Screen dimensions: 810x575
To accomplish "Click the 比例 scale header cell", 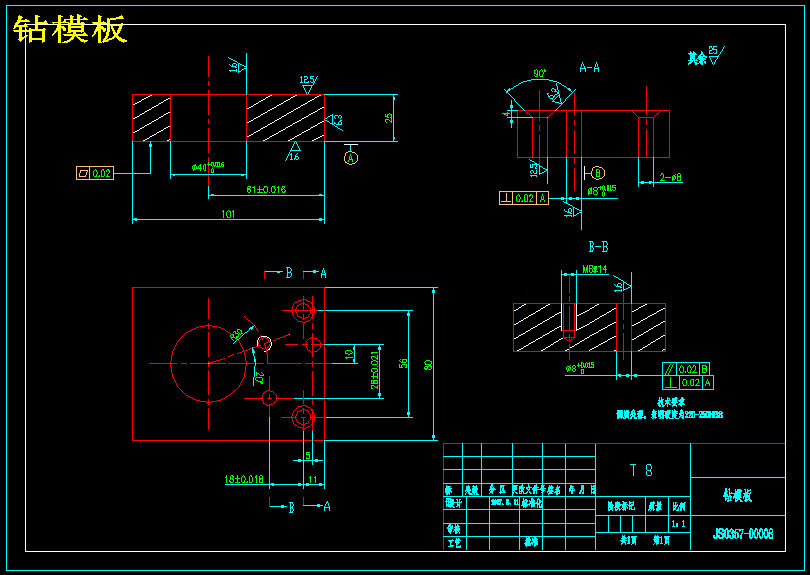I will coord(679,507).
